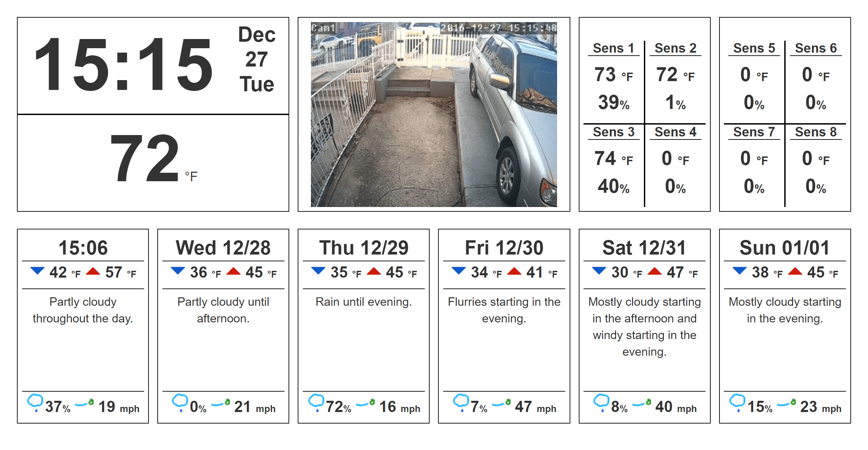Click the red high-temp arrow in Thu 12/29 card

374,271
